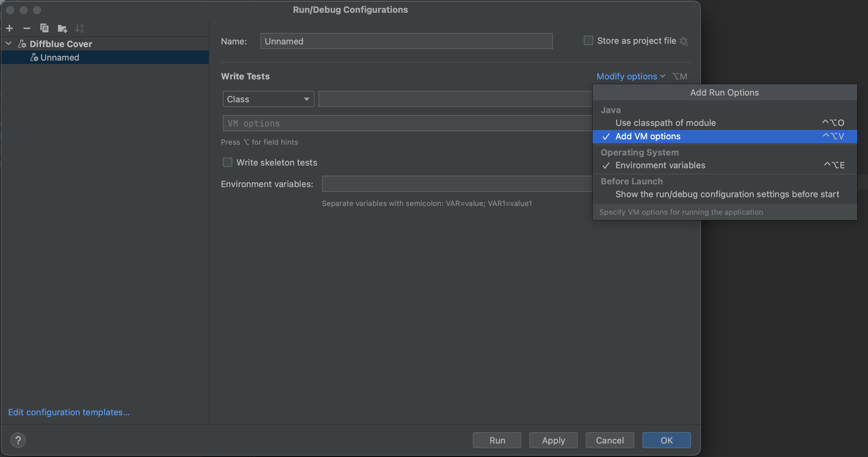The image size is (868, 457).
Task: Collapse the Diffblue Cover tree node
Action: (9, 44)
